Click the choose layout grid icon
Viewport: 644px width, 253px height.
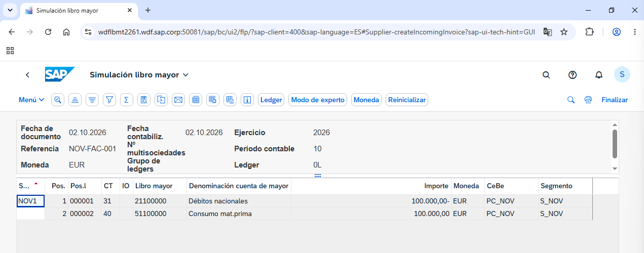(196, 100)
